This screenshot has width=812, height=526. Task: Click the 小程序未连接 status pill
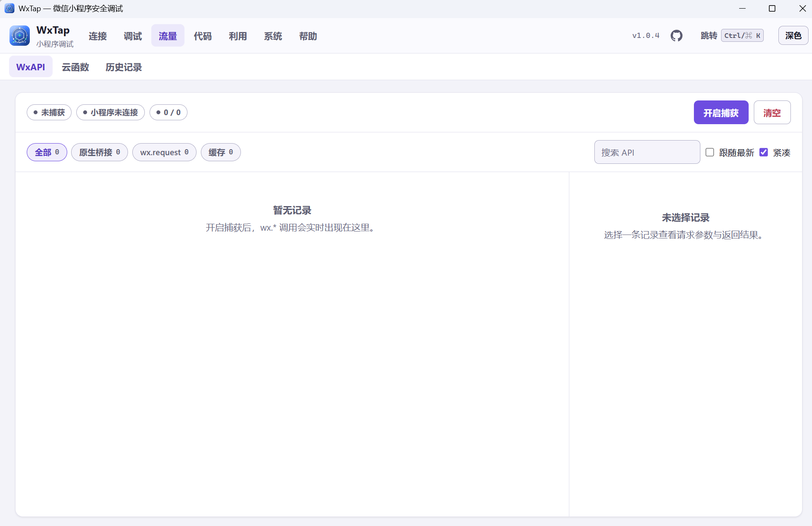coord(110,112)
